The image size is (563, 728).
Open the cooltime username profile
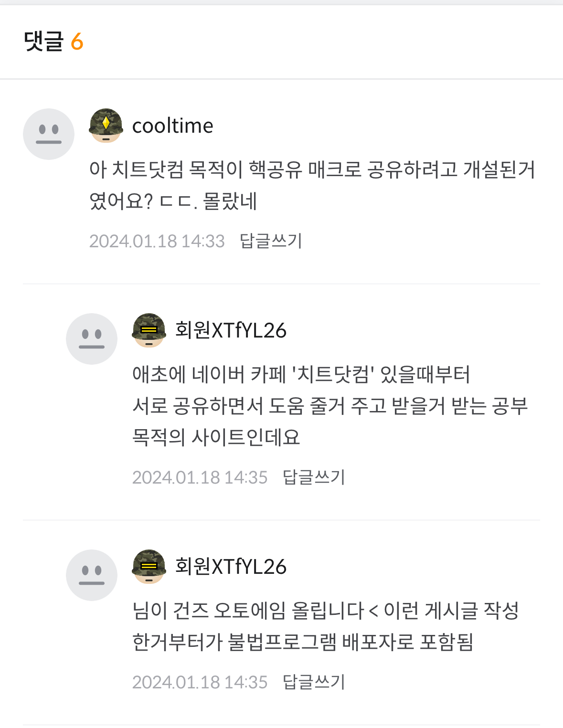[x=172, y=126]
